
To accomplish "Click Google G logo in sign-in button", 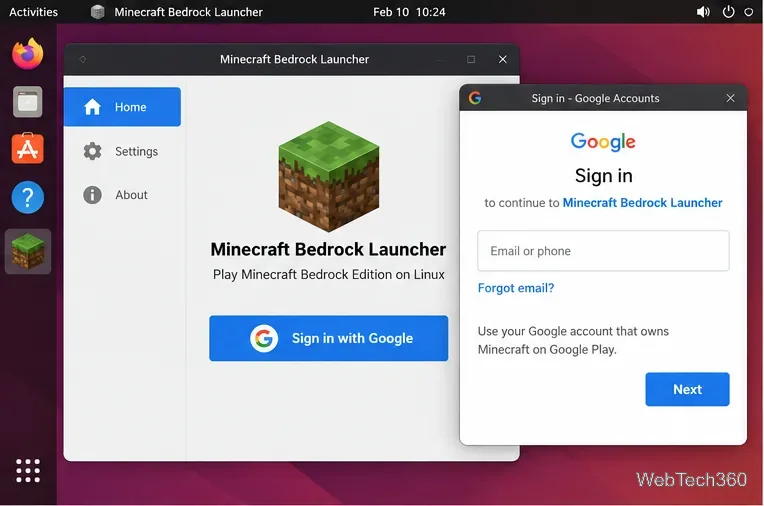I will tap(264, 338).
